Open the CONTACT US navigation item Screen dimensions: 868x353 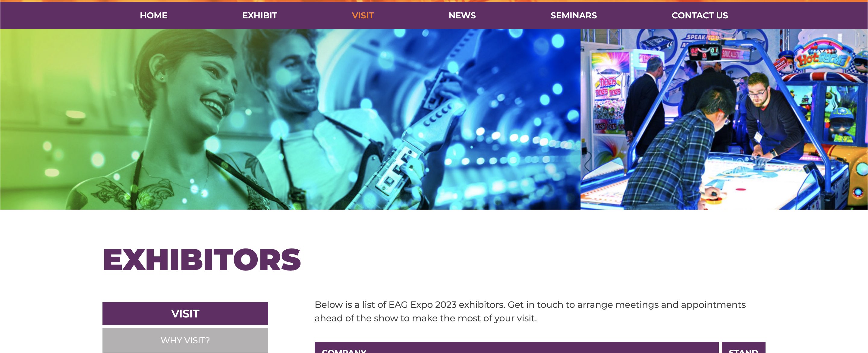click(x=700, y=15)
